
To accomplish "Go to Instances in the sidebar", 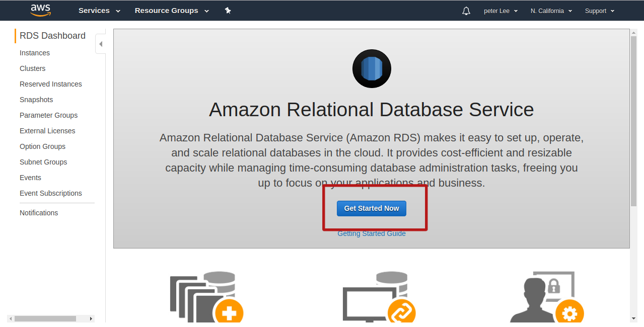I will 35,53.
